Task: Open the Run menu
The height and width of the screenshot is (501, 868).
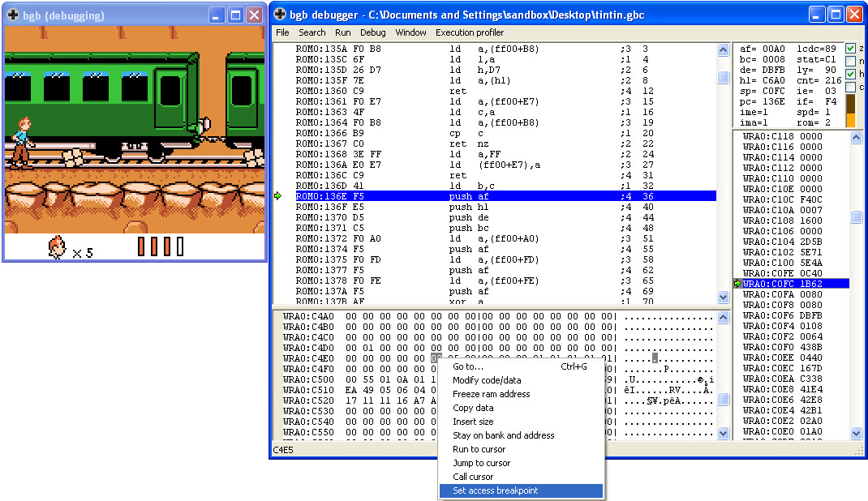Action: [x=342, y=32]
